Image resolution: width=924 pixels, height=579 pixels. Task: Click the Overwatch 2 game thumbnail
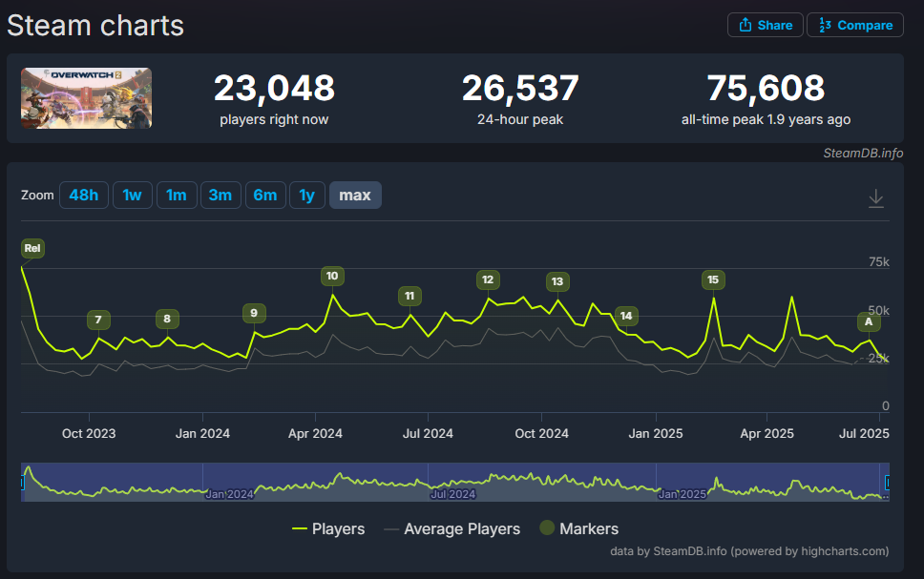[x=87, y=98]
